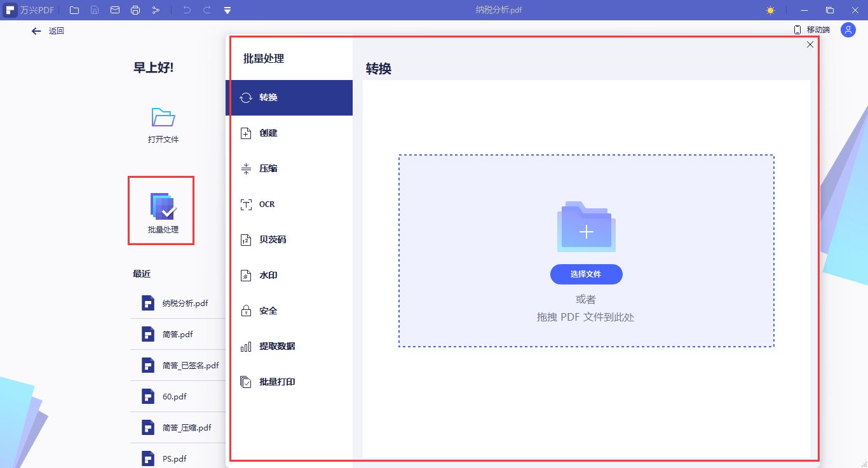The image size is (868, 468).
Task: Open the 水印 (Watermark) batch tool
Action: click(x=267, y=275)
